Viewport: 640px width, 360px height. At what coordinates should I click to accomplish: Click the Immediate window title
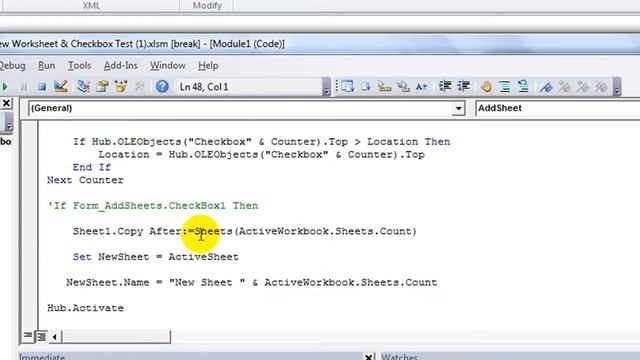point(42,357)
